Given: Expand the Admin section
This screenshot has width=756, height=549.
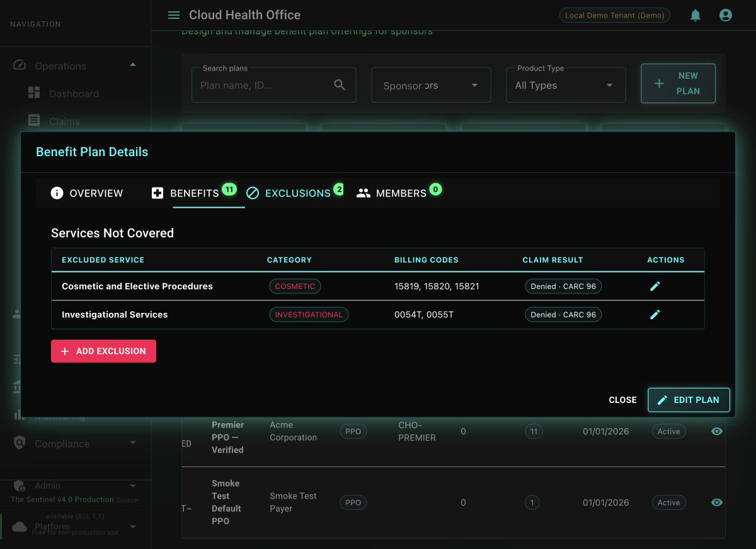Looking at the screenshot, I should [x=133, y=486].
